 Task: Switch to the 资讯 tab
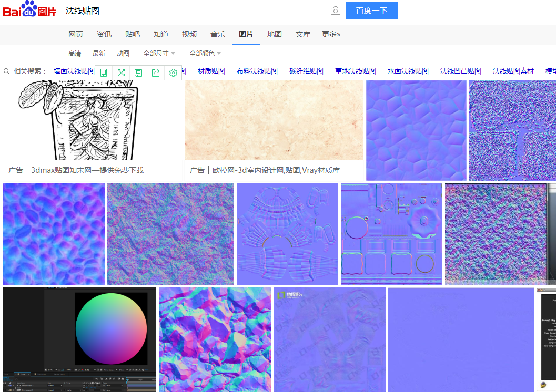tap(104, 34)
